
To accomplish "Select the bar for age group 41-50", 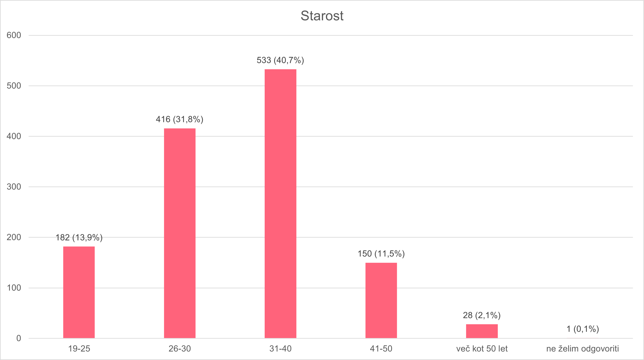I will tap(381, 300).
